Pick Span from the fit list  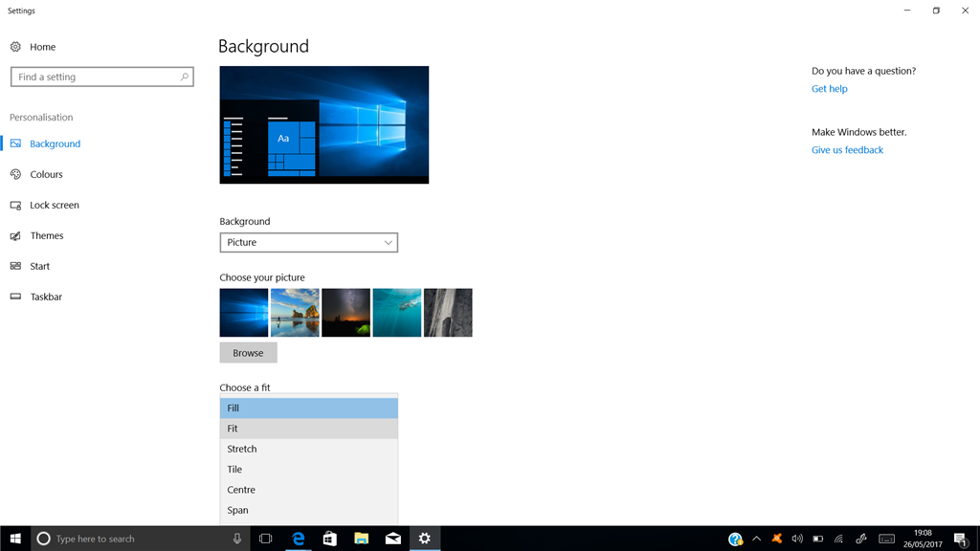point(309,511)
